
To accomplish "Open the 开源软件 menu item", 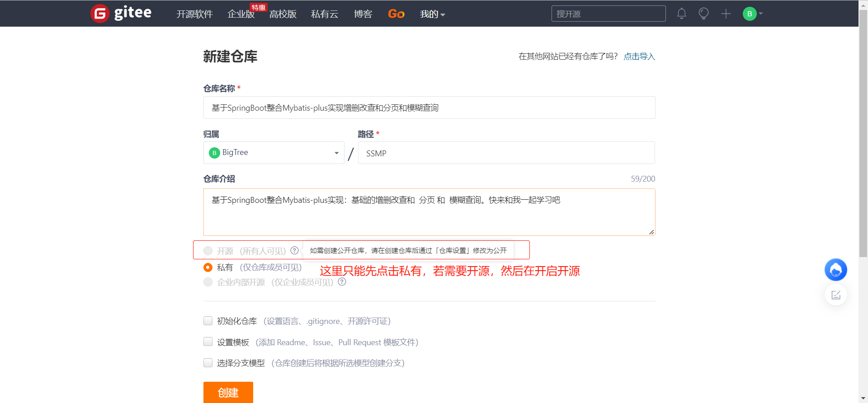I will click(194, 14).
